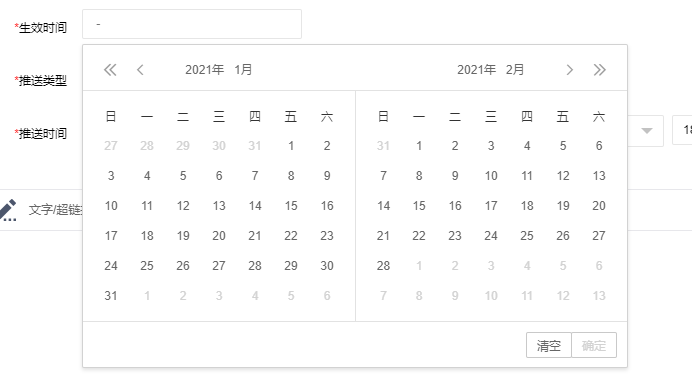Open the dropdown arrow beside 推送时间
This screenshot has height=390, width=692.
coord(647,131)
